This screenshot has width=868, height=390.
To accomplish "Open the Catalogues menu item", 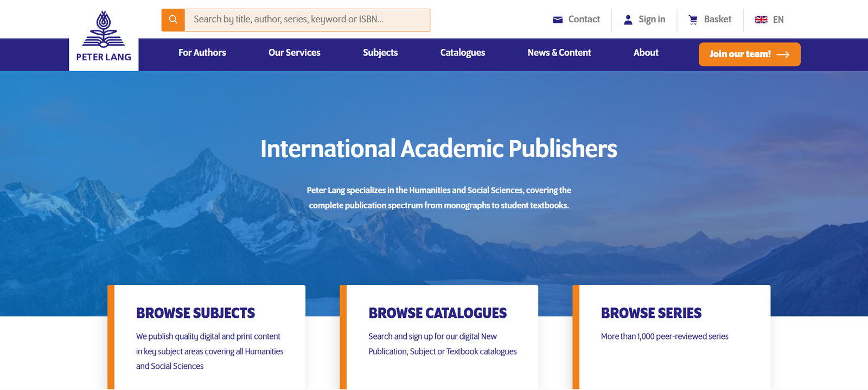I will tap(462, 53).
